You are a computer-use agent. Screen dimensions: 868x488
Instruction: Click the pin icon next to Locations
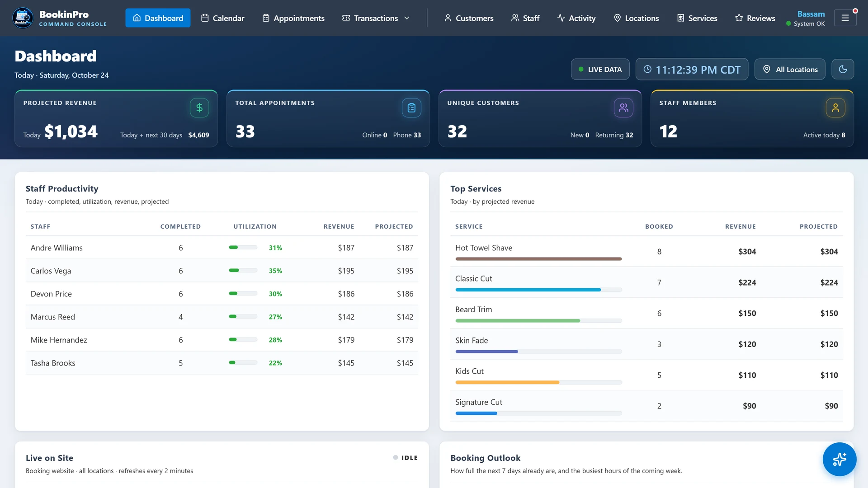[617, 18]
